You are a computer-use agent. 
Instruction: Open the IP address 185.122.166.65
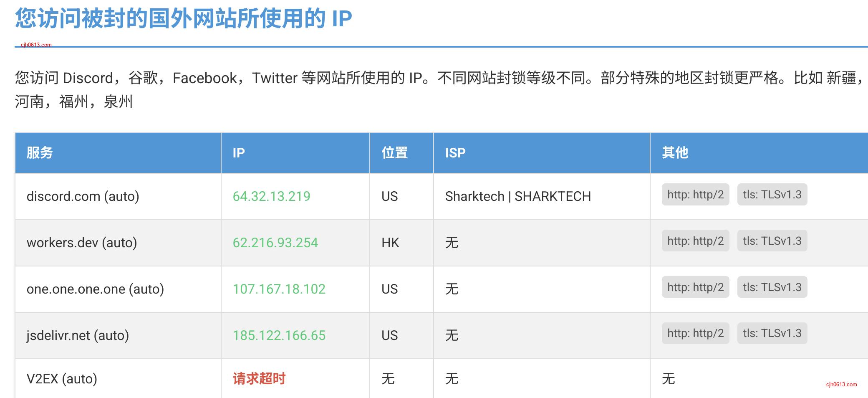tap(279, 335)
